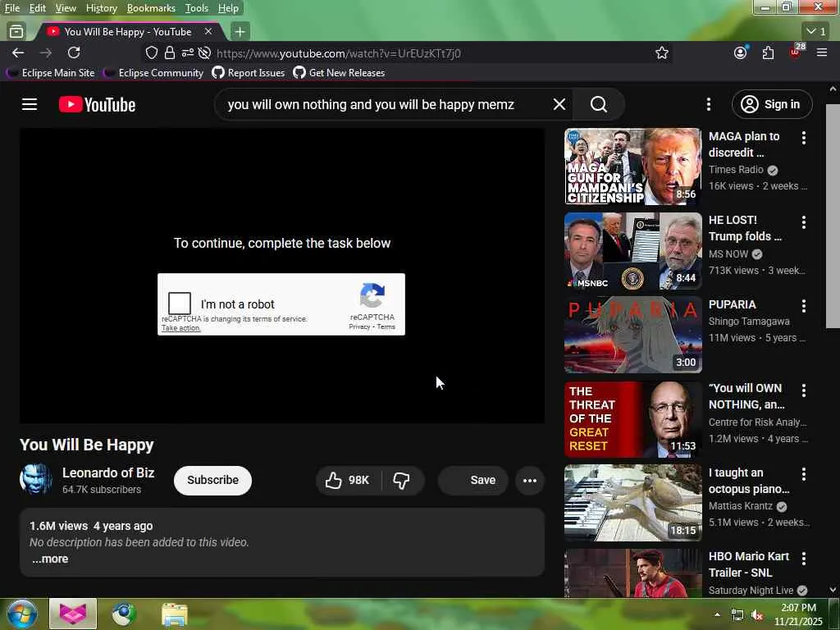Open the Bookmarks menu

click(151, 8)
